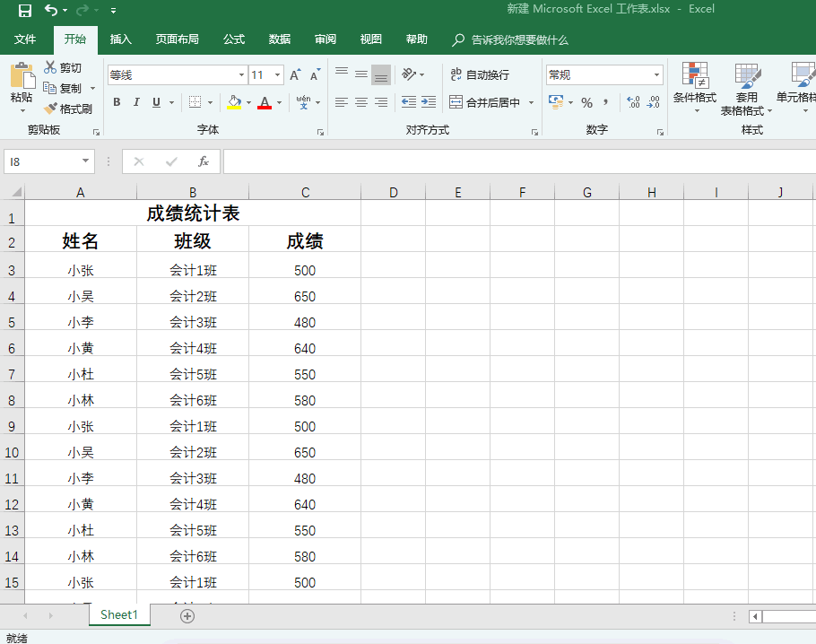Click the decrease indent icon
The height and width of the screenshot is (644, 816).
tap(409, 102)
